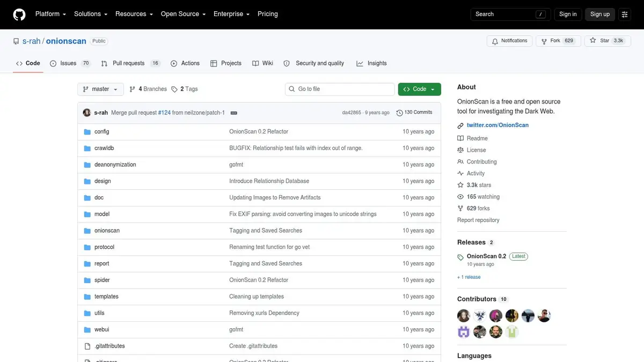Click the webui folder icon
Image resolution: width=644 pixels, height=362 pixels.
coord(87,329)
